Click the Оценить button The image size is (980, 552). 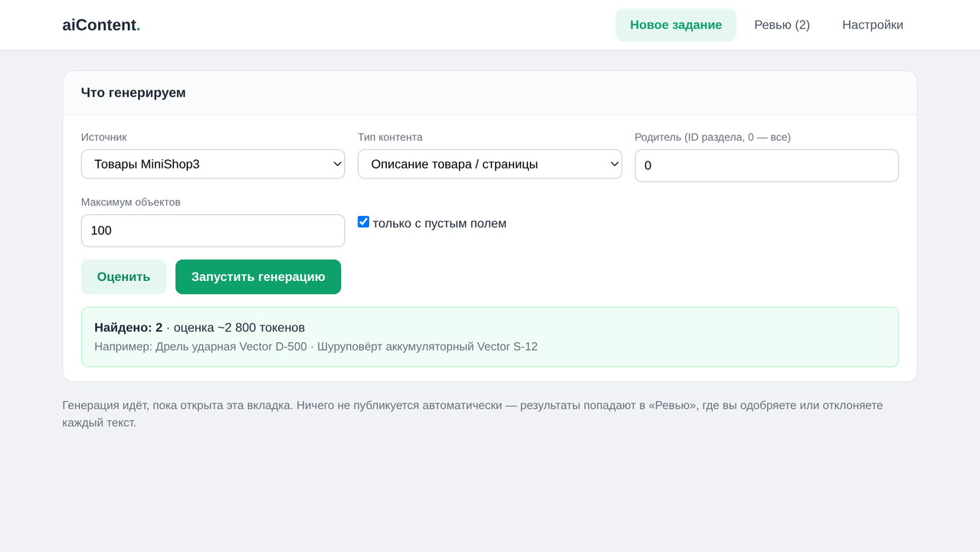[x=123, y=276]
